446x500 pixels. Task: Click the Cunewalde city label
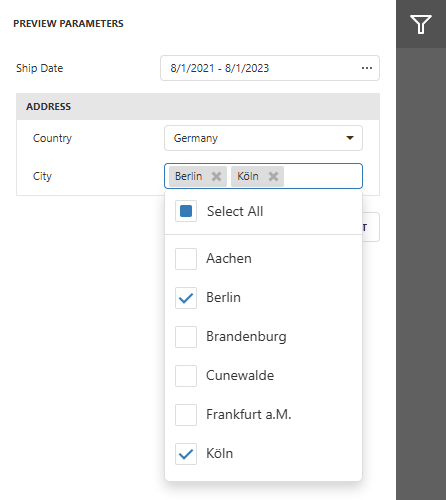pos(240,376)
